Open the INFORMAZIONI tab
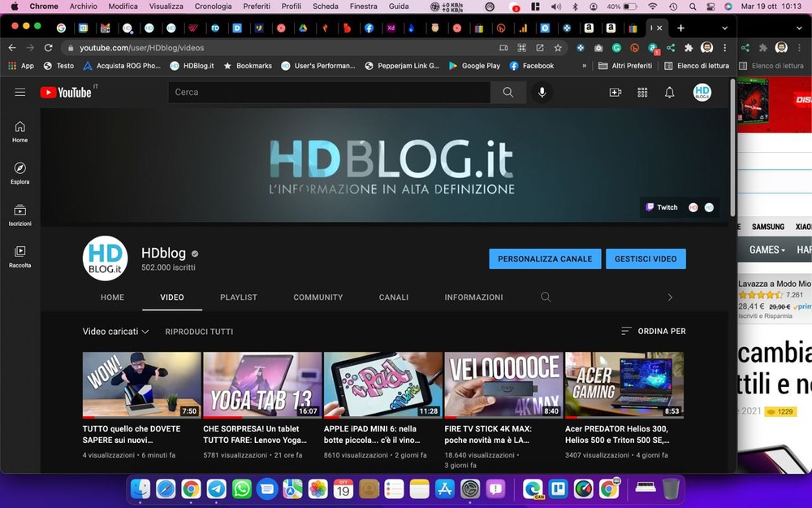812x508 pixels. click(x=474, y=297)
